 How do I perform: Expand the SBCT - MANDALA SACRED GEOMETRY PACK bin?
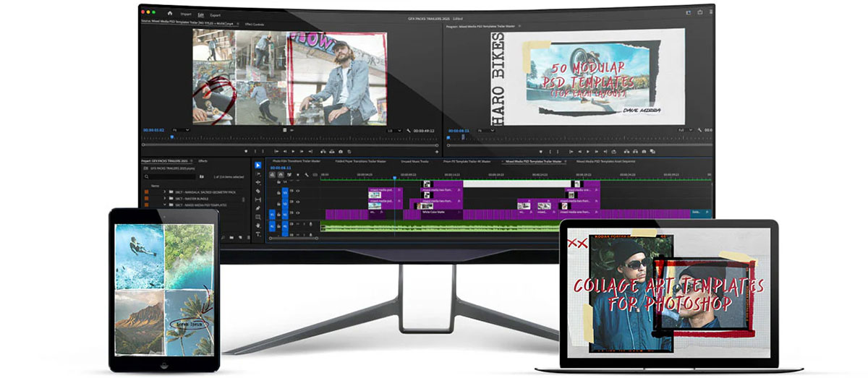click(165, 192)
